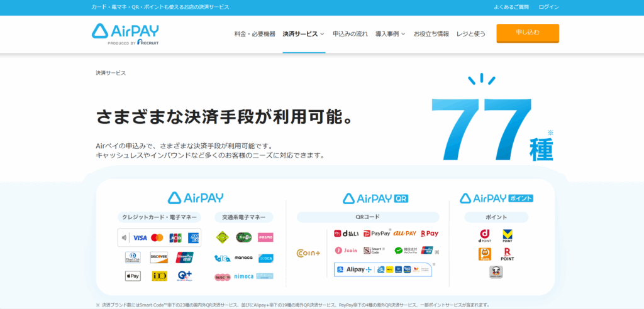
Task: Click the d POINT logo
Action: coord(485,235)
